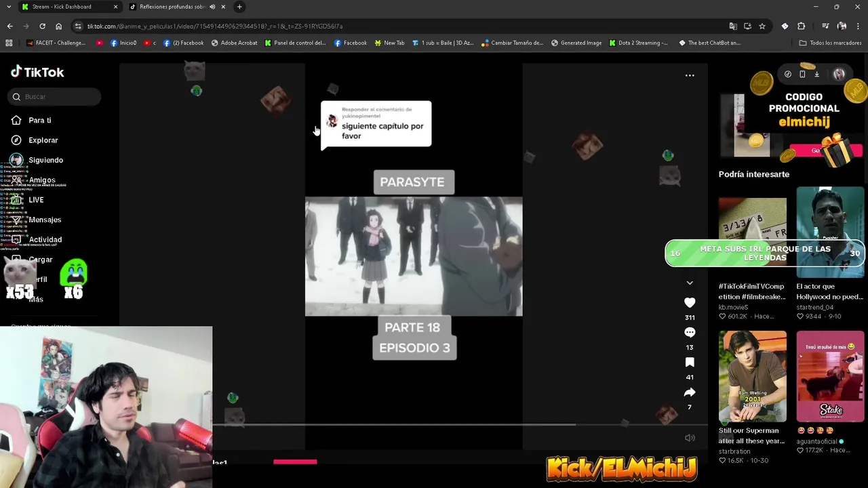Like the video with the heart icon
Viewport: 868px width, 488px height.
[690, 303]
